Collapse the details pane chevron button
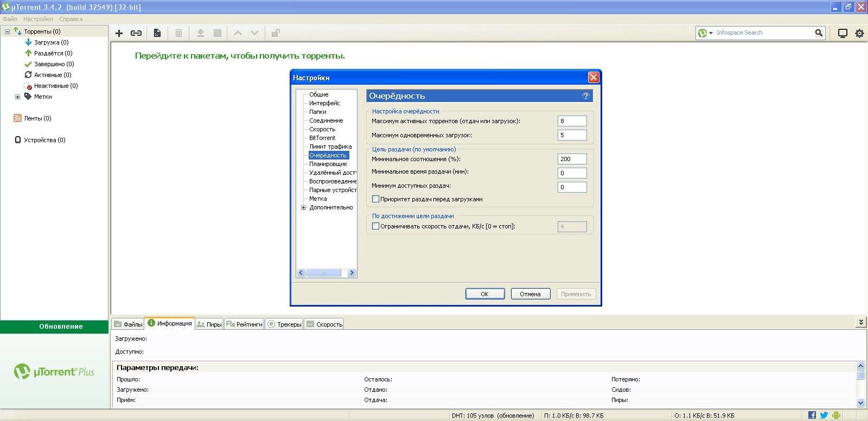868x421 pixels. [861, 322]
